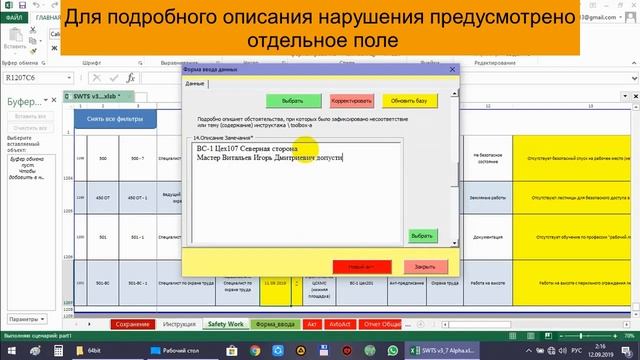The height and width of the screenshot is (360, 640).
Task: Open the Сохранение sheet tab
Action: (x=133, y=324)
